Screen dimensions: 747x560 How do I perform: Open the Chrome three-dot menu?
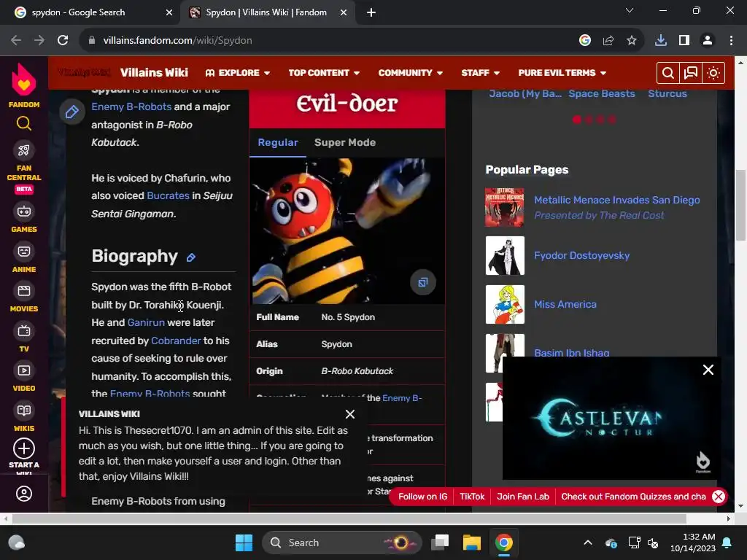click(731, 41)
